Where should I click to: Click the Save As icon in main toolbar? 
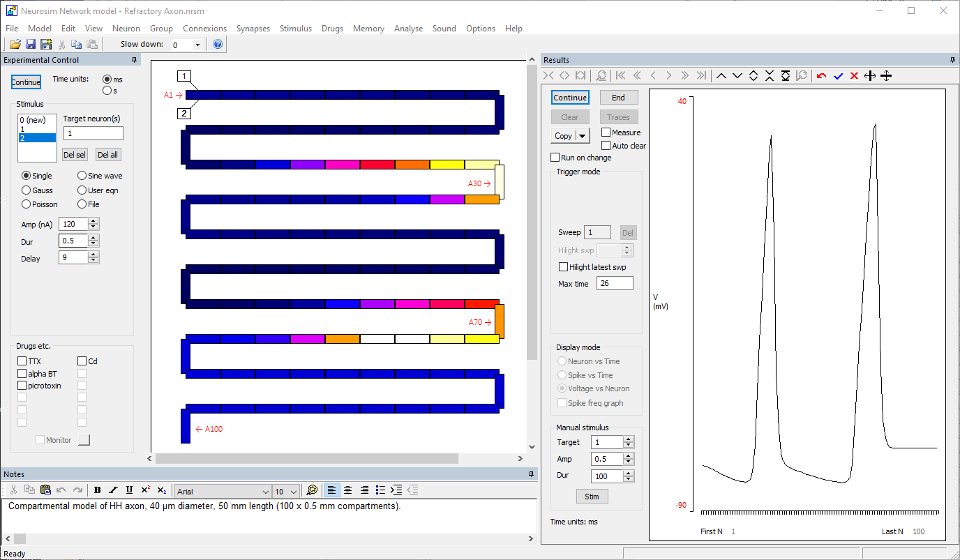(46, 45)
